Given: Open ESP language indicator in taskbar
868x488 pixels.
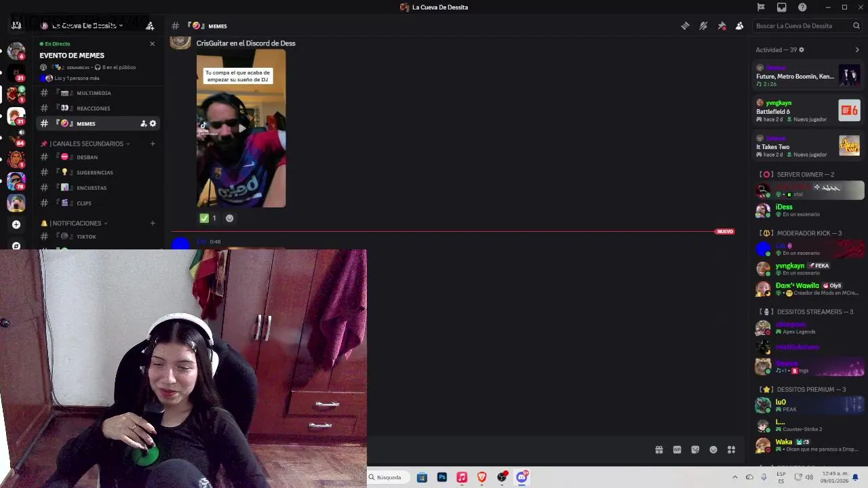Looking at the screenshot, I should click(781, 477).
